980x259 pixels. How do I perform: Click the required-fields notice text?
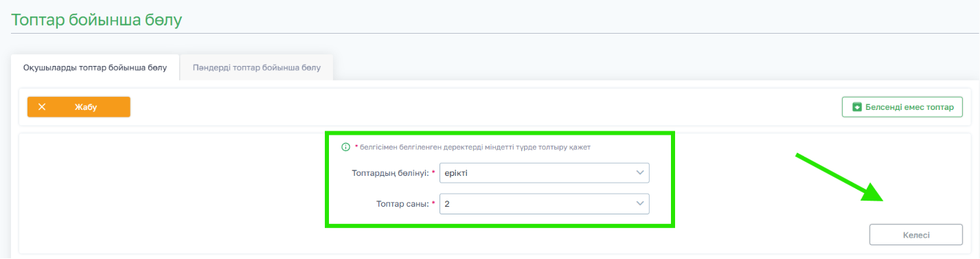pyautogui.click(x=475, y=147)
